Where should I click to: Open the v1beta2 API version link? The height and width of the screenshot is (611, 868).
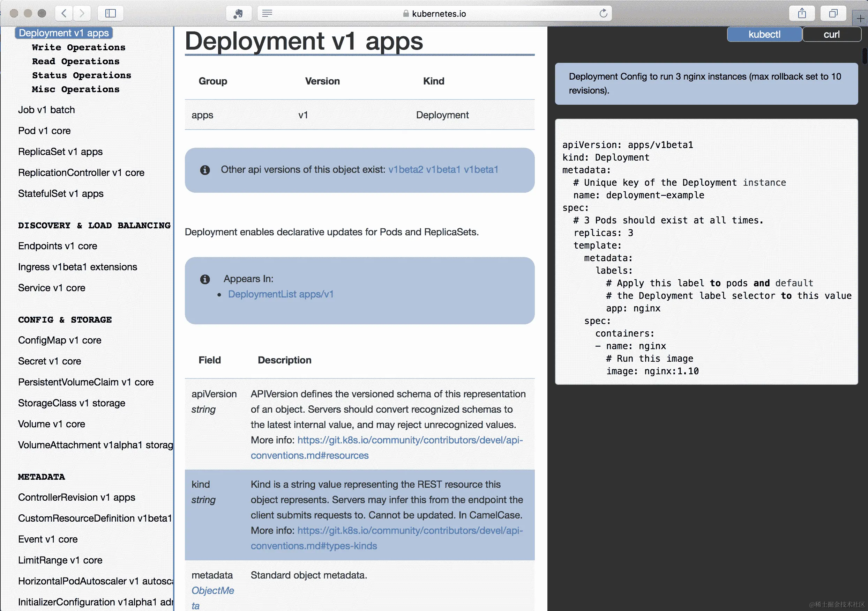tap(405, 169)
